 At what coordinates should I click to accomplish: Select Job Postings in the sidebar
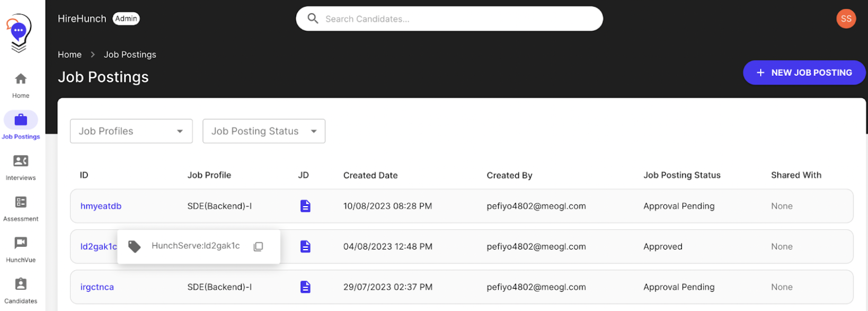tap(21, 126)
